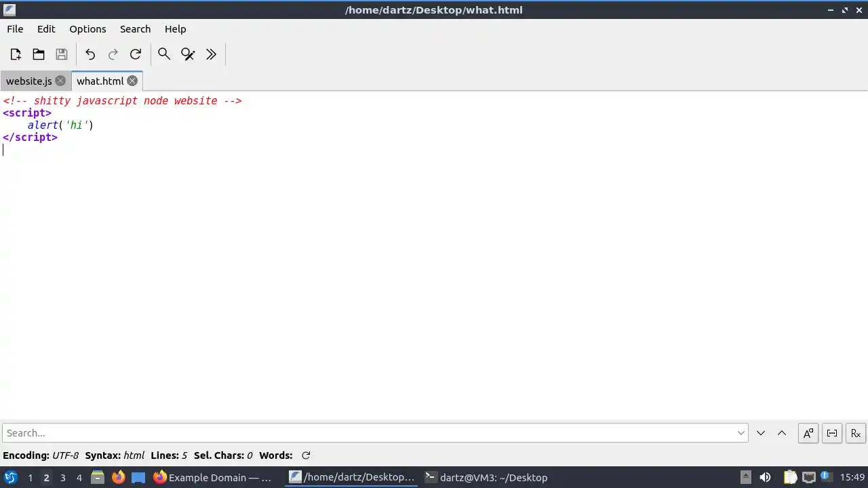Expand the search history dropdown
This screenshot has width=868, height=488.
(741, 433)
